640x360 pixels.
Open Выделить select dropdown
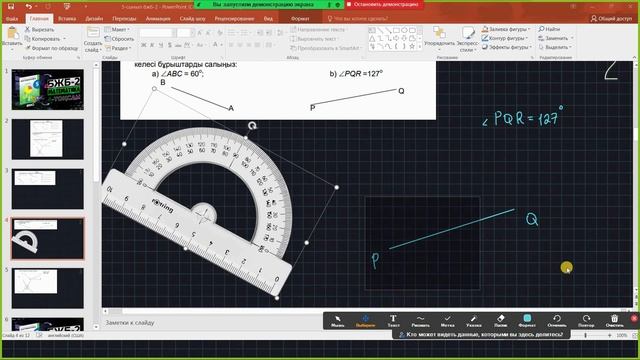click(x=555, y=47)
